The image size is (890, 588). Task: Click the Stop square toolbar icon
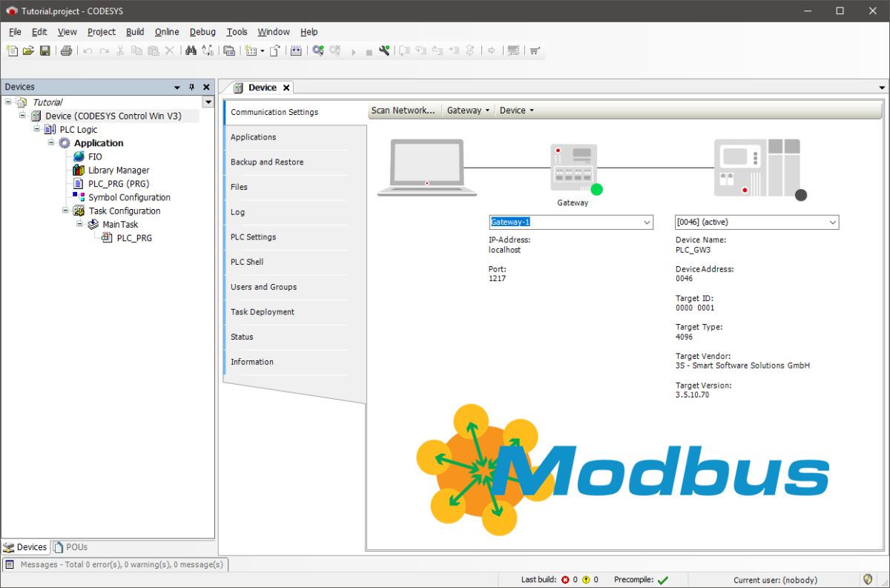coord(369,51)
